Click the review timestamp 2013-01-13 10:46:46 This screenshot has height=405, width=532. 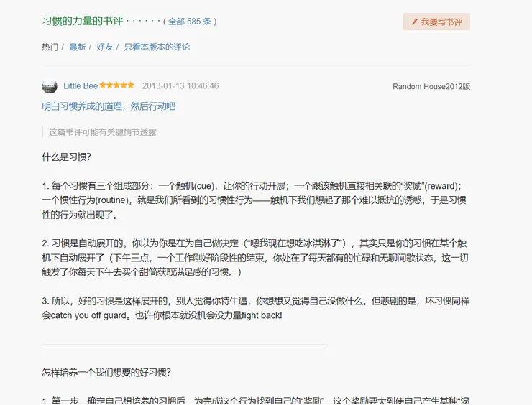click(180, 85)
